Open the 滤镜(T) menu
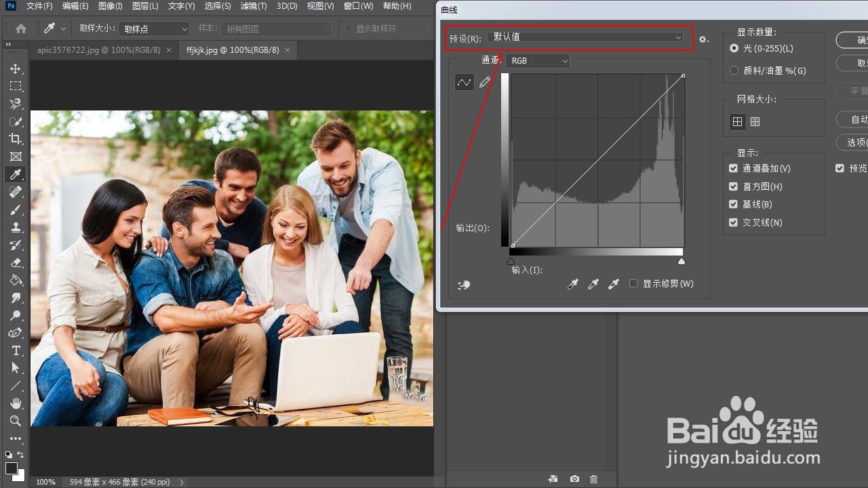868x488 pixels. tap(254, 6)
